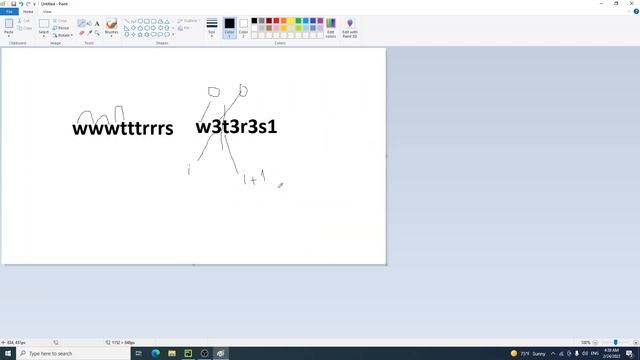Expand the Select dropdown arrow
This screenshot has width=640, height=360.
pyautogui.click(x=44, y=36)
